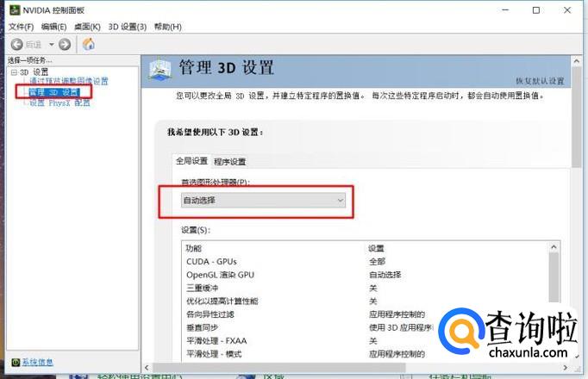Open the 帮助(H) menu
Screen dimensions: 588x379
click(x=167, y=27)
